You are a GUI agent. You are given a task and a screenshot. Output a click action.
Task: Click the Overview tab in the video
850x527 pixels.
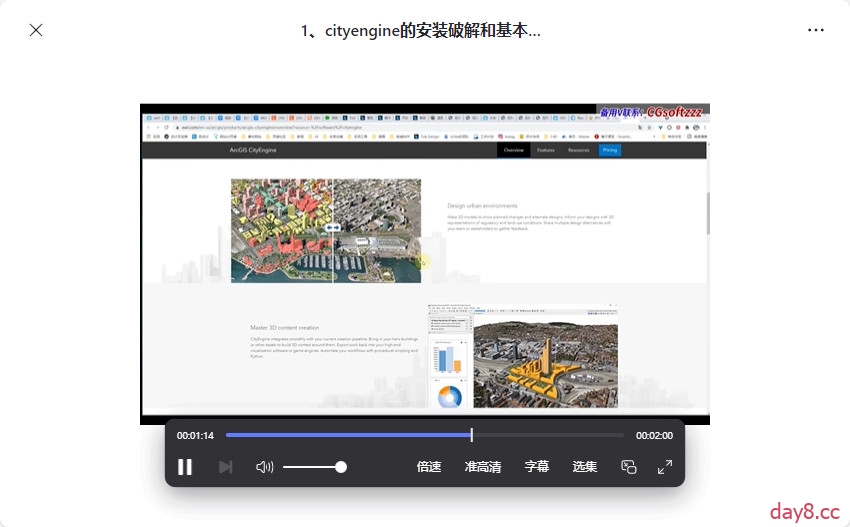[514, 150]
